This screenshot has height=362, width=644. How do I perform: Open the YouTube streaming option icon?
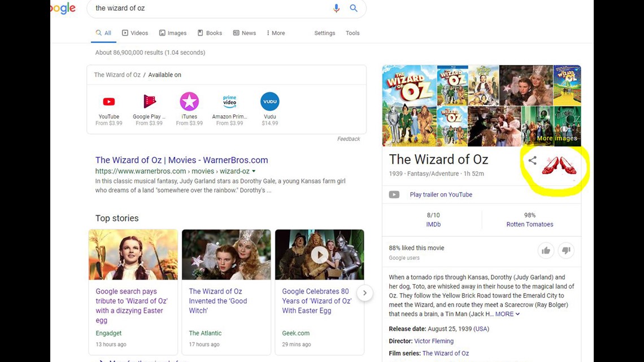click(x=109, y=102)
